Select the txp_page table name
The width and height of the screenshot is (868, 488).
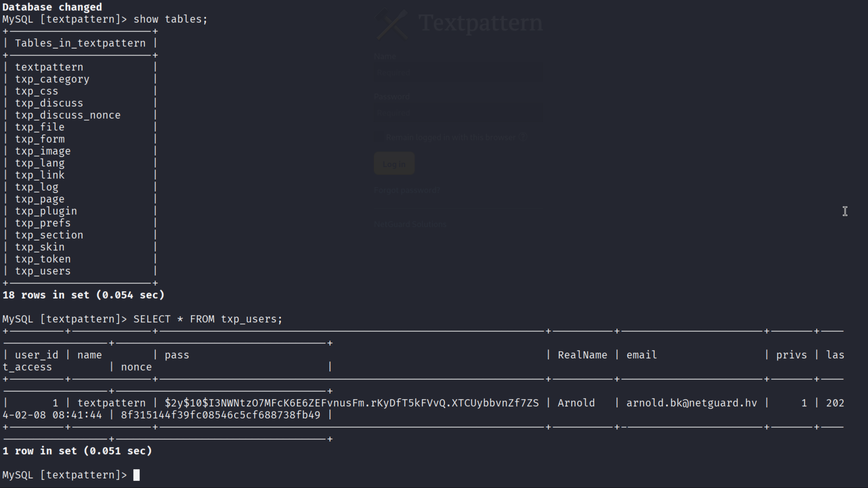point(40,199)
